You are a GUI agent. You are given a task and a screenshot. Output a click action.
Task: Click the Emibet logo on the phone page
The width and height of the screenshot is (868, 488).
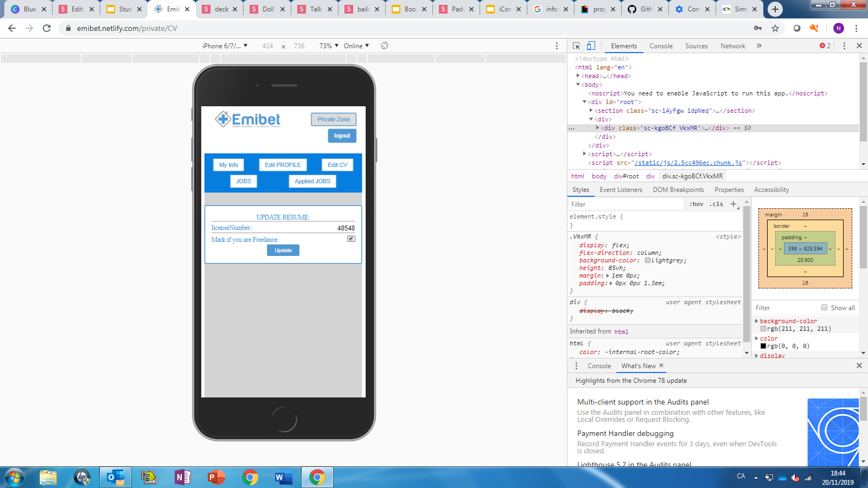coord(248,119)
